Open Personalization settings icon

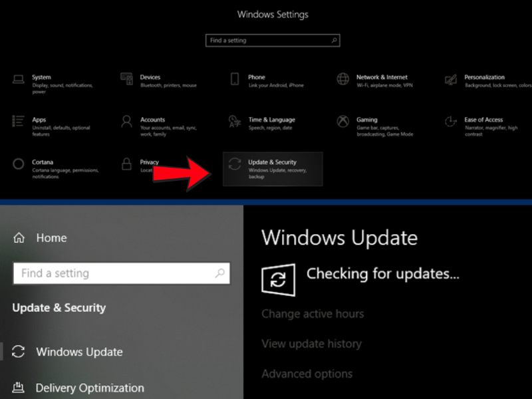451,80
